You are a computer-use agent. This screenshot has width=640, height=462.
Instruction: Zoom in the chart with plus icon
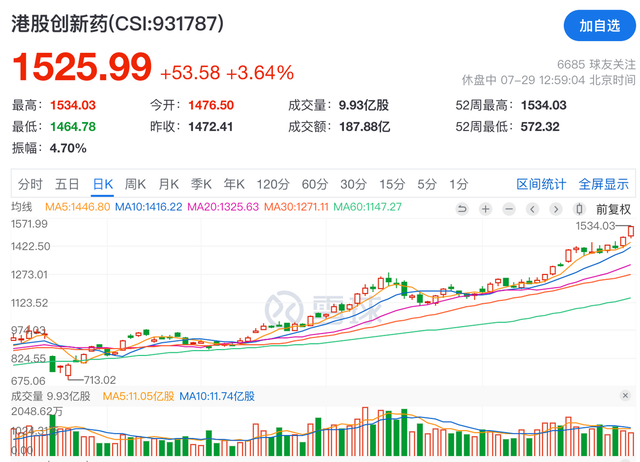pos(485,209)
